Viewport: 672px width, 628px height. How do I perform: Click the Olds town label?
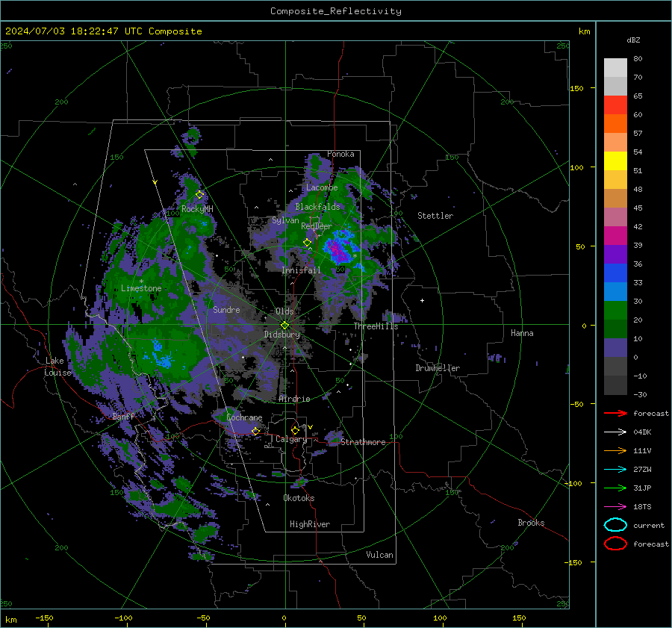click(284, 311)
